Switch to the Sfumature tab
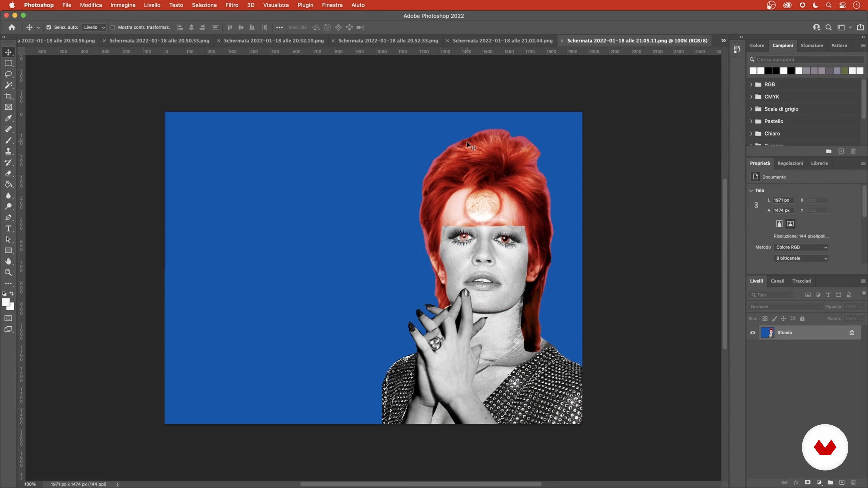Screen dimensions: 868x488 tap(812, 45)
